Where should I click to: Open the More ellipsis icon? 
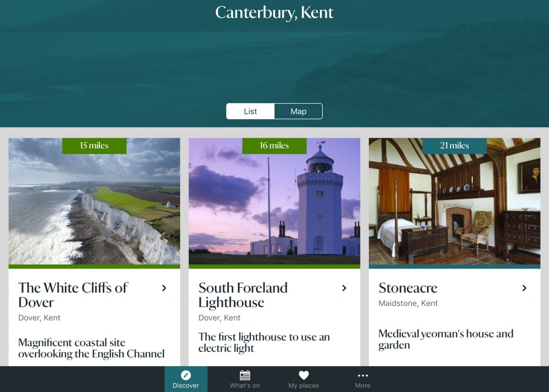(363, 376)
